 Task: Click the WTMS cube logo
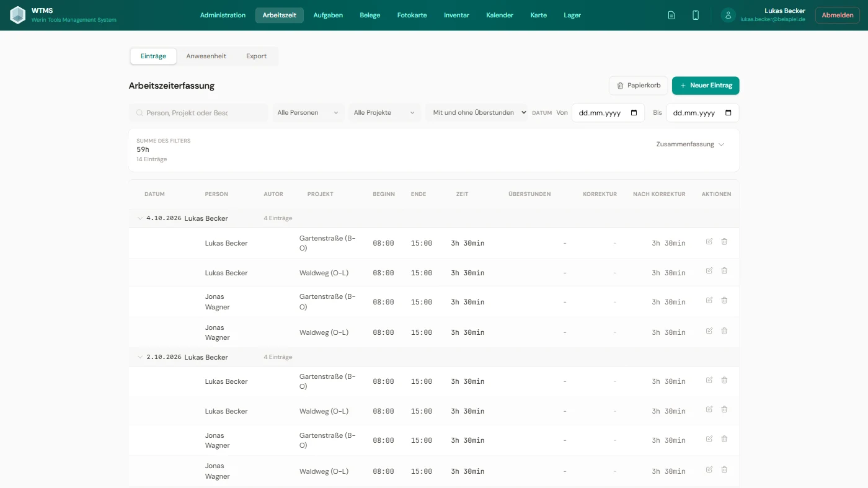[x=18, y=15]
